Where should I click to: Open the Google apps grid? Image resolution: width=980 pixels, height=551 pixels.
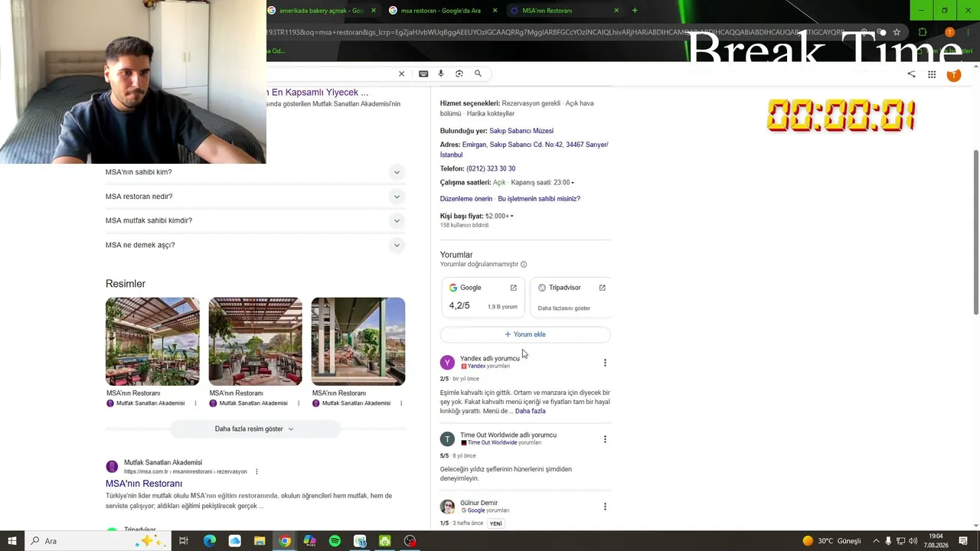point(932,74)
